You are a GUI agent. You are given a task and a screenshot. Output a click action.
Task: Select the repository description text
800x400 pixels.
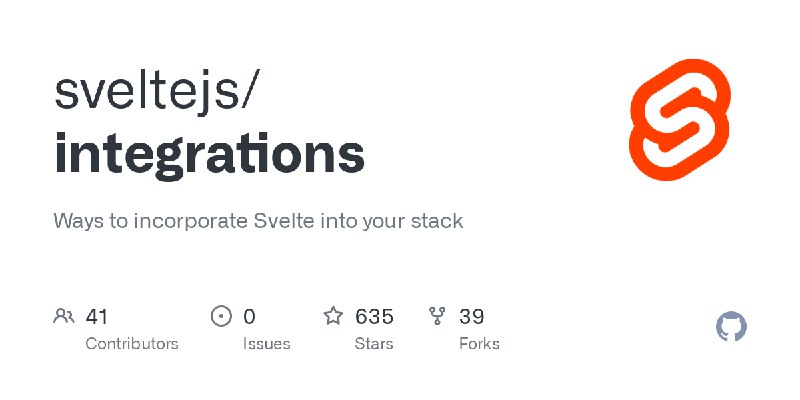(x=258, y=221)
